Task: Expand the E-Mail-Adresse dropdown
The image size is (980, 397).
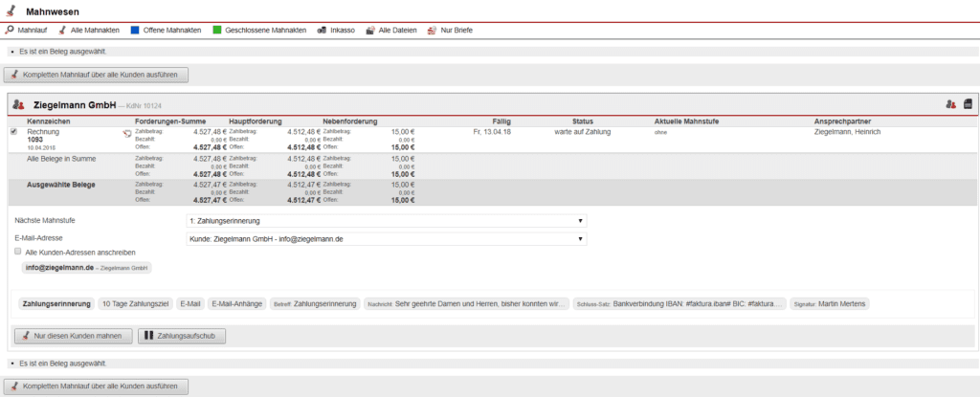Action: tap(387, 238)
